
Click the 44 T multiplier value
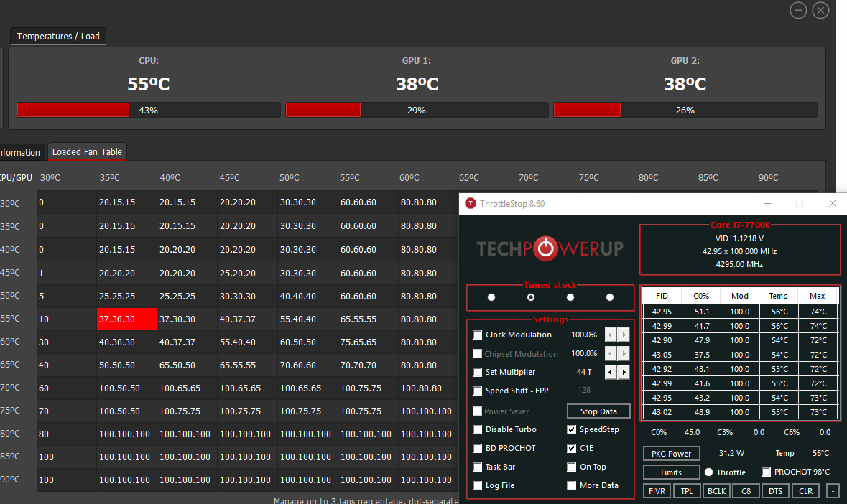click(584, 372)
